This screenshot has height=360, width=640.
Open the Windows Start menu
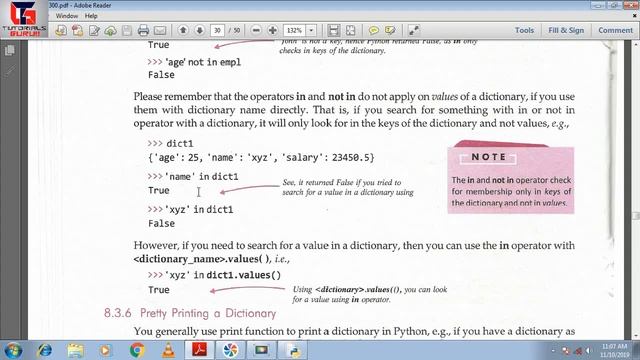pyautogui.click(x=13, y=350)
